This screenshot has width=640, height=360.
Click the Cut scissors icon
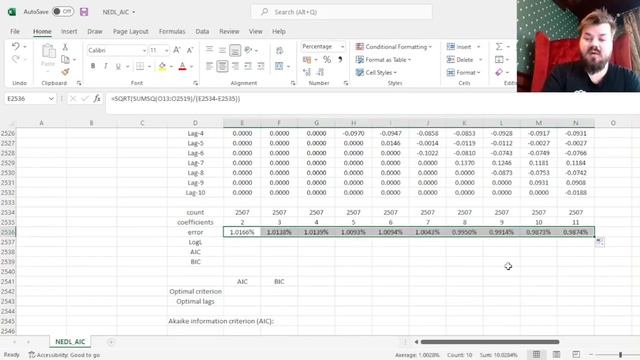pos(65,47)
